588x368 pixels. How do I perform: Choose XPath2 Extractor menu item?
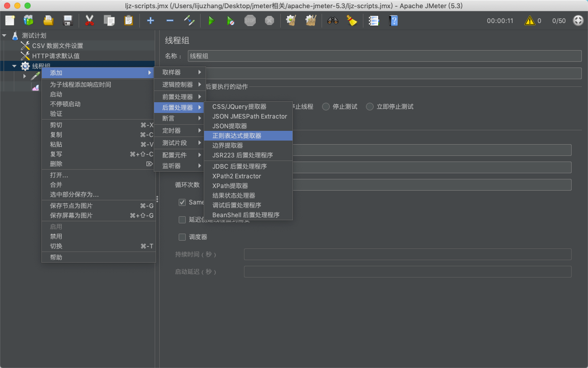pyautogui.click(x=248, y=176)
